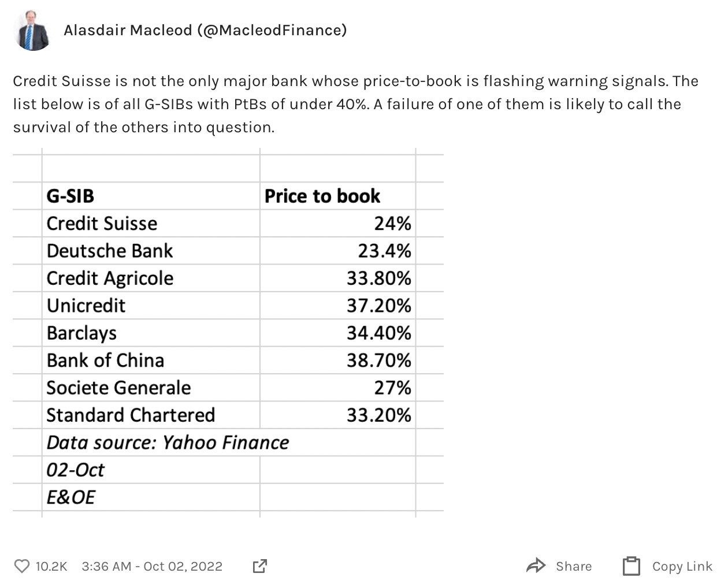Click the heart like icon
728x588 pixels.
[x=21, y=566]
